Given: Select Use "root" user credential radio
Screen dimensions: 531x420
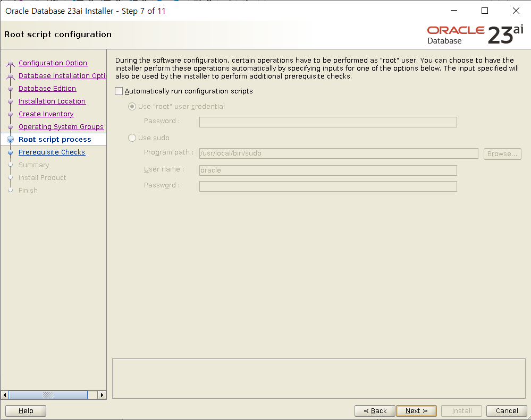Looking at the screenshot, I should (132, 107).
